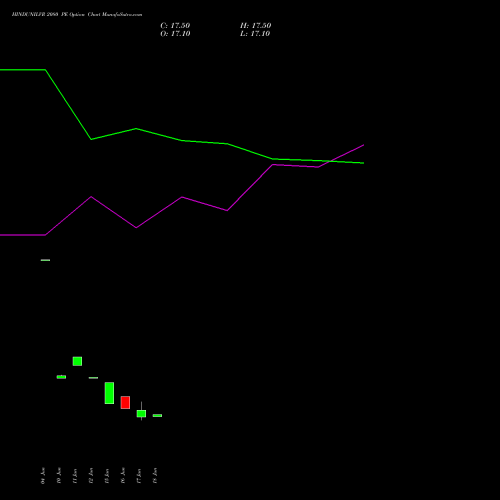Click the low value 'L: 17.10'
The height and width of the screenshot is (500, 500).
255,34
